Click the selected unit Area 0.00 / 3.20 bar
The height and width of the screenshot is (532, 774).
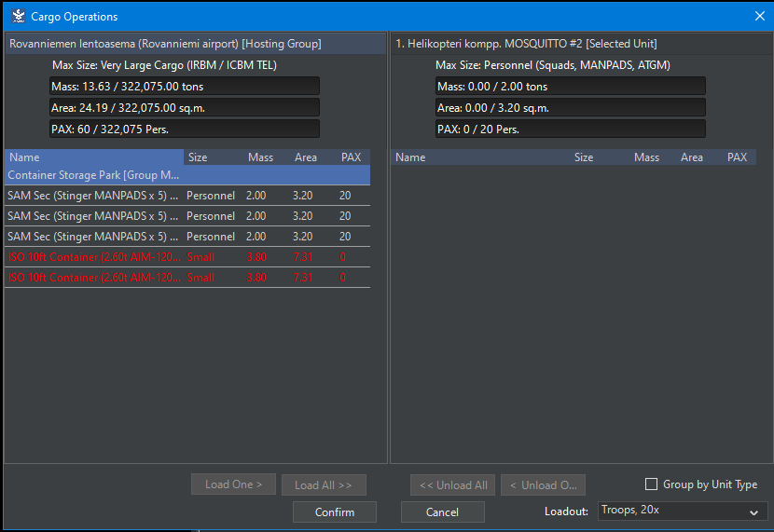coord(571,107)
